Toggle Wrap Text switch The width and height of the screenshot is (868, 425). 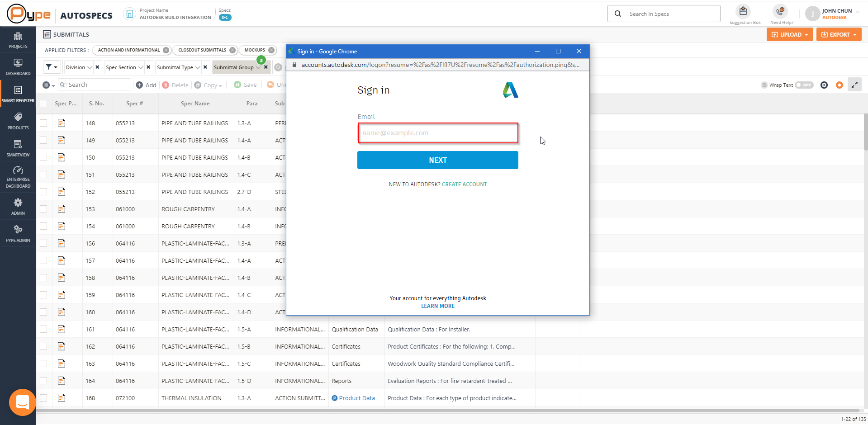pos(804,85)
